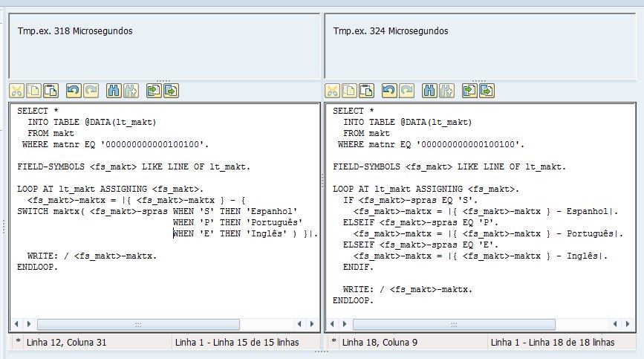Click Find Next icon in left editor toolbar
Image resolution: width=644 pixels, height=359 pixels.
pyautogui.click(x=131, y=91)
